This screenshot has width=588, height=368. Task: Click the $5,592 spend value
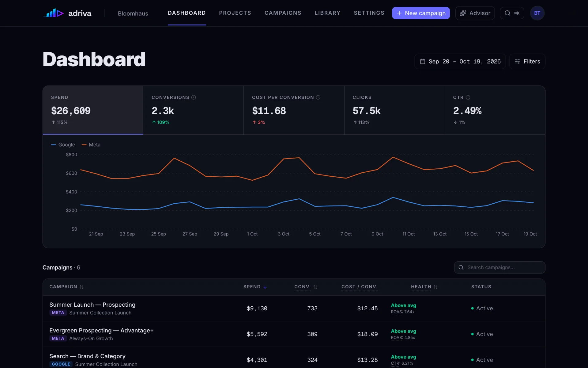(257, 334)
